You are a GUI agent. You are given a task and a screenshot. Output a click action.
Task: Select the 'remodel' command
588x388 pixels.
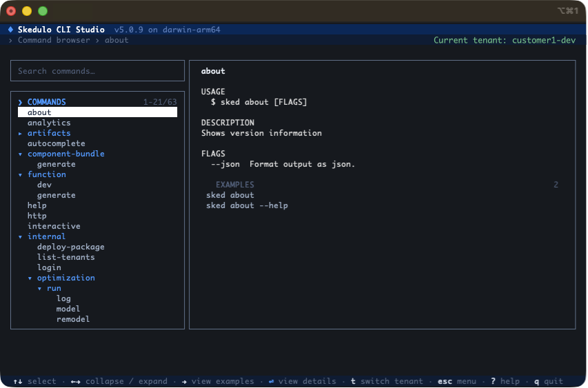(x=73, y=319)
